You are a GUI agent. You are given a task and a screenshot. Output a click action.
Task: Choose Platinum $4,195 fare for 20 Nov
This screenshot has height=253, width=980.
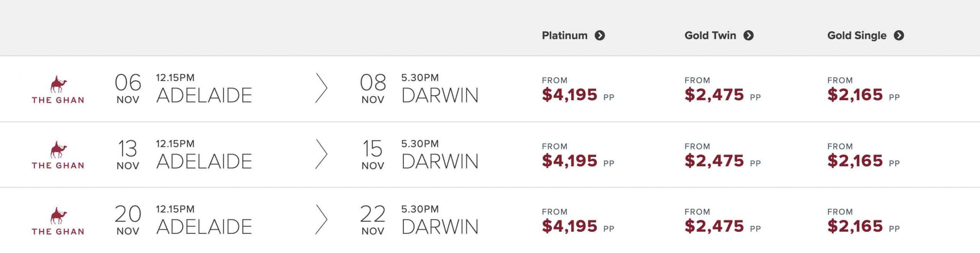click(570, 226)
